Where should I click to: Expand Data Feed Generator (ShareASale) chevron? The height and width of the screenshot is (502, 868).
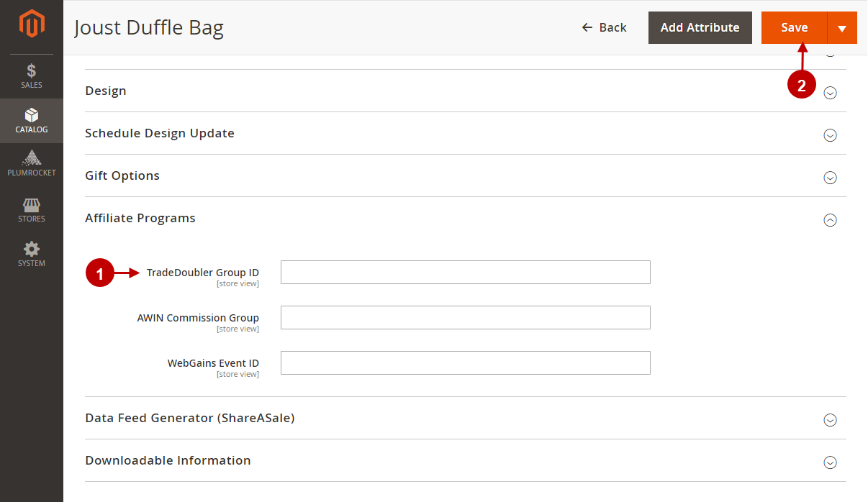point(831,420)
